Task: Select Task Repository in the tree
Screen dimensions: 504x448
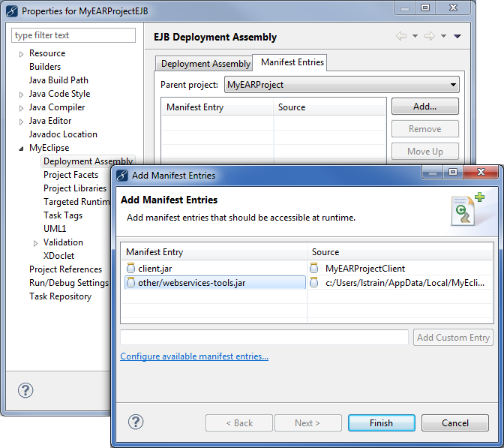Action: (x=61, y=296)
